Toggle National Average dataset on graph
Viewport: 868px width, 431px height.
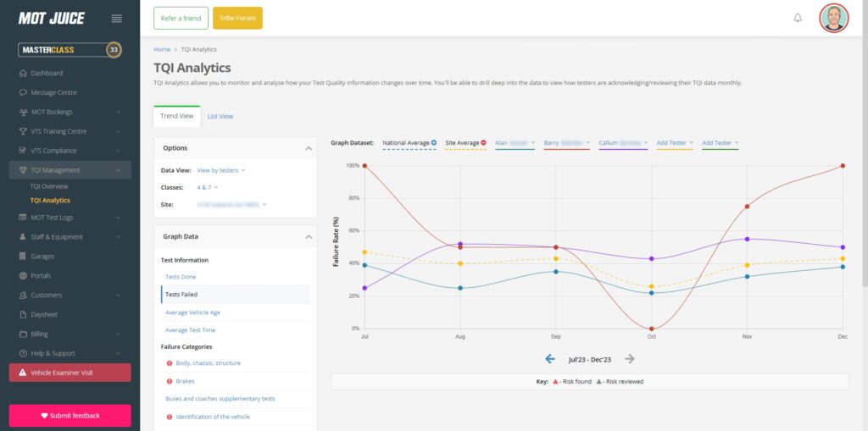(434, 143)
